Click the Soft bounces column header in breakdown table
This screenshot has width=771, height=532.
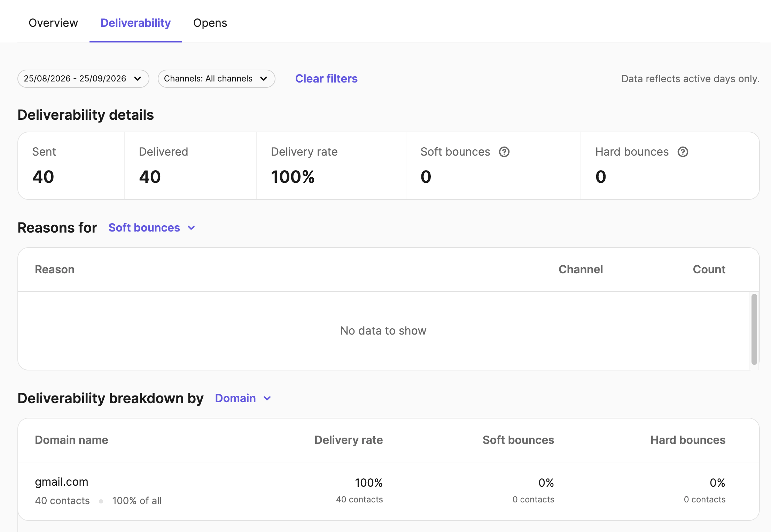(518, 440)
